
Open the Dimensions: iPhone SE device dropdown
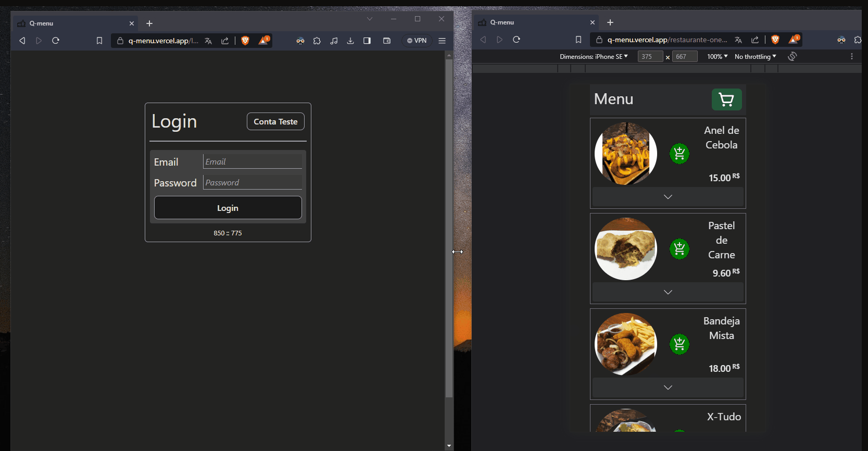click(x=594, y=56)
